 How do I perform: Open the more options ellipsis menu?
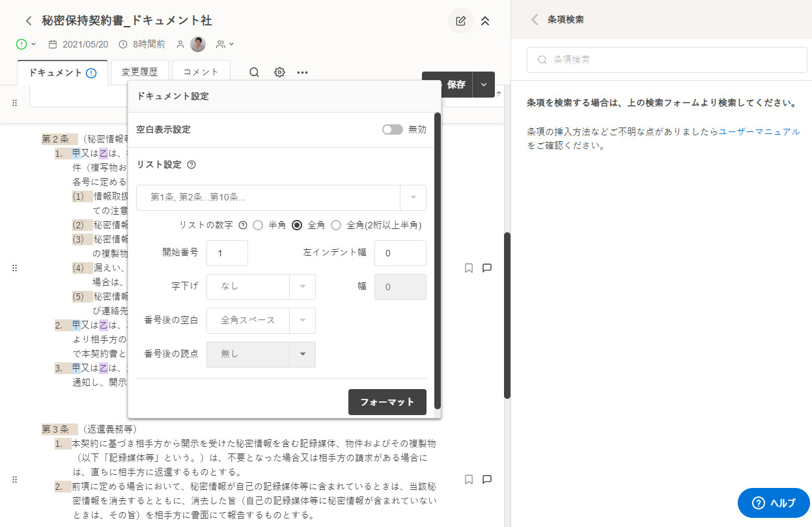click(x=302, y=72)
